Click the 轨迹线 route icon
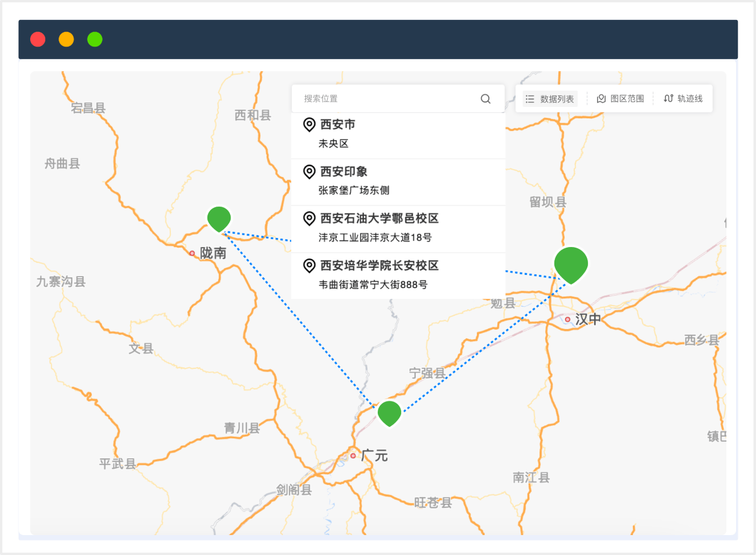 pyautogui.click(x=668, y=98)
